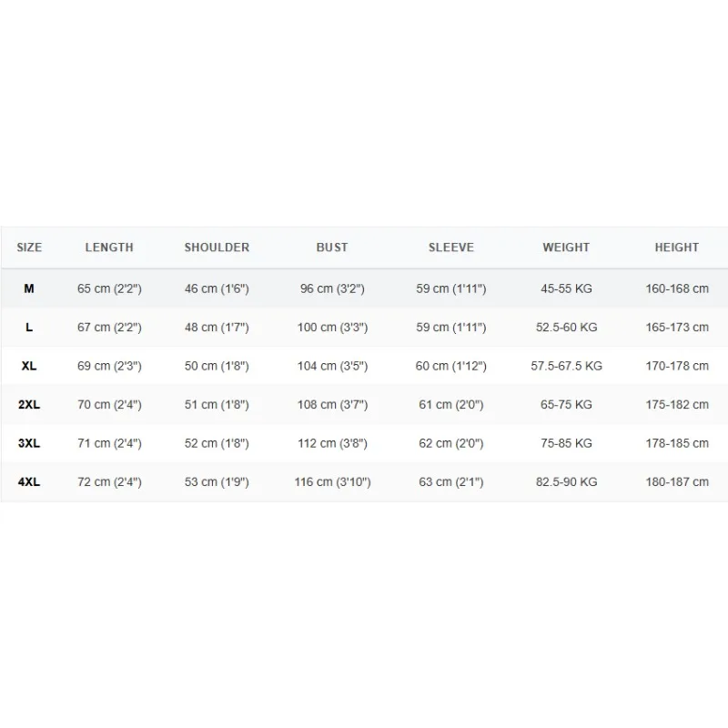This screenshot has height=728, width=728.
Task: Select the 3XL size row label
Action: point(29,443)
